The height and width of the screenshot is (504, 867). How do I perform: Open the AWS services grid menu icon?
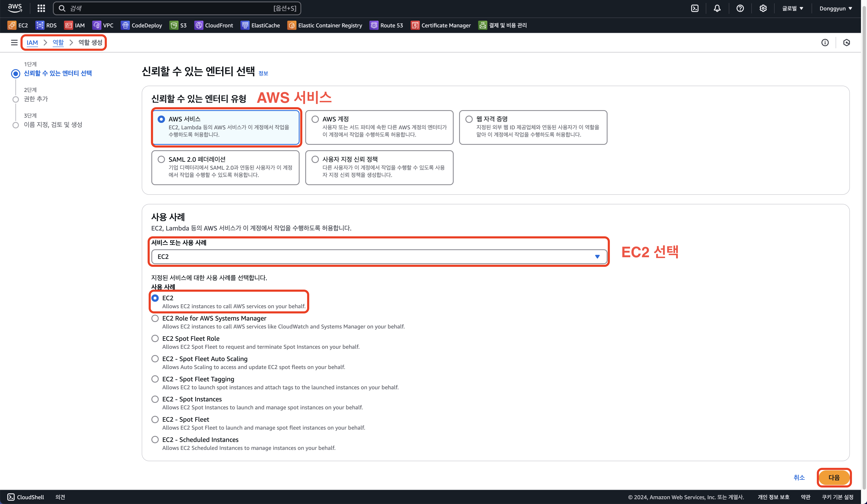click(41, 8)
